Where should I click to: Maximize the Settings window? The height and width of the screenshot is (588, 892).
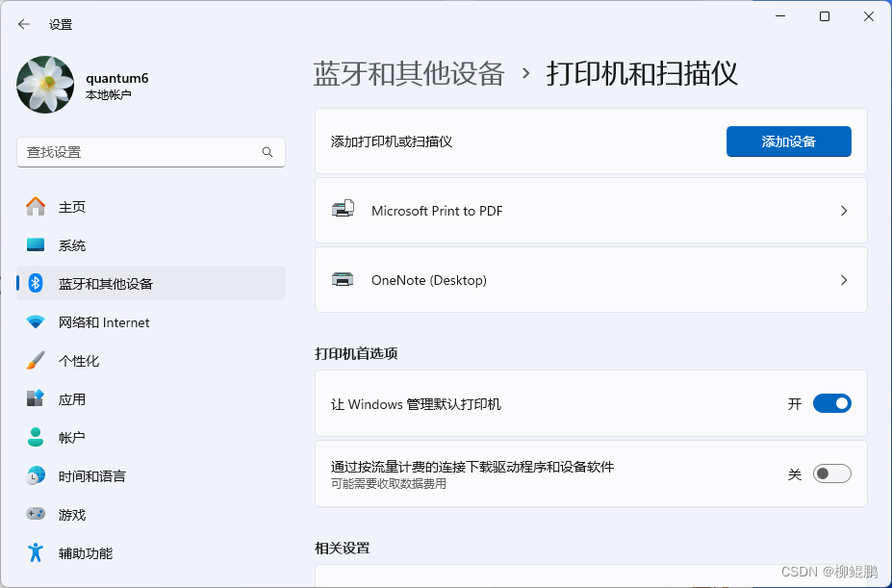(825, 16)
